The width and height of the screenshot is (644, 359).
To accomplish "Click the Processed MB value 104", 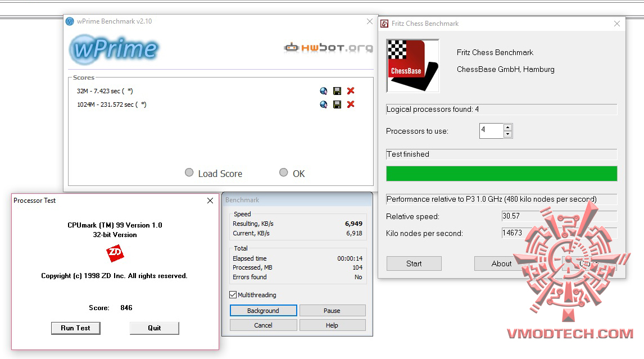I will point(357,267).
